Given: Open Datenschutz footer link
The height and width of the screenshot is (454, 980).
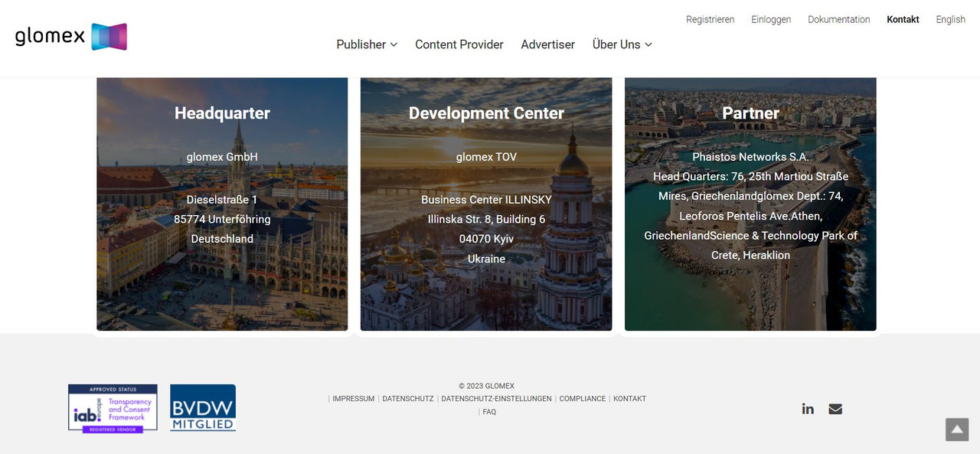Looking at the screenshot, I should pos(408,399).
